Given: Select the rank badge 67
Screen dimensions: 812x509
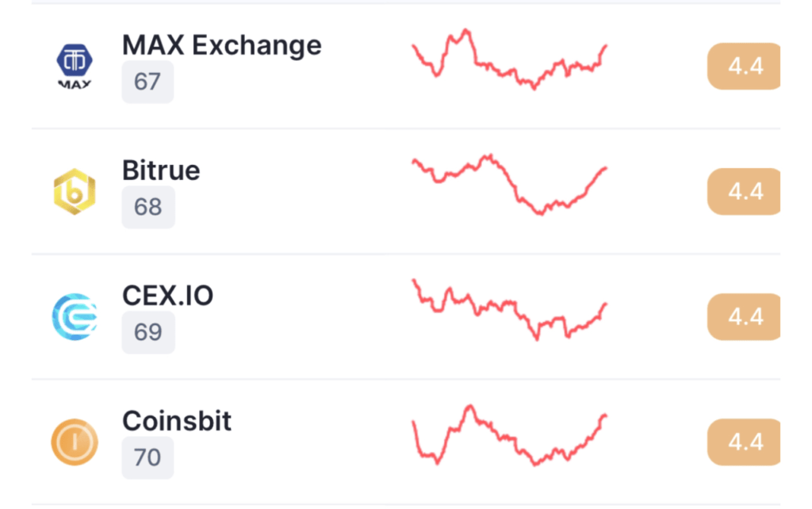Looking at the screenshot, I should (147, 82).
